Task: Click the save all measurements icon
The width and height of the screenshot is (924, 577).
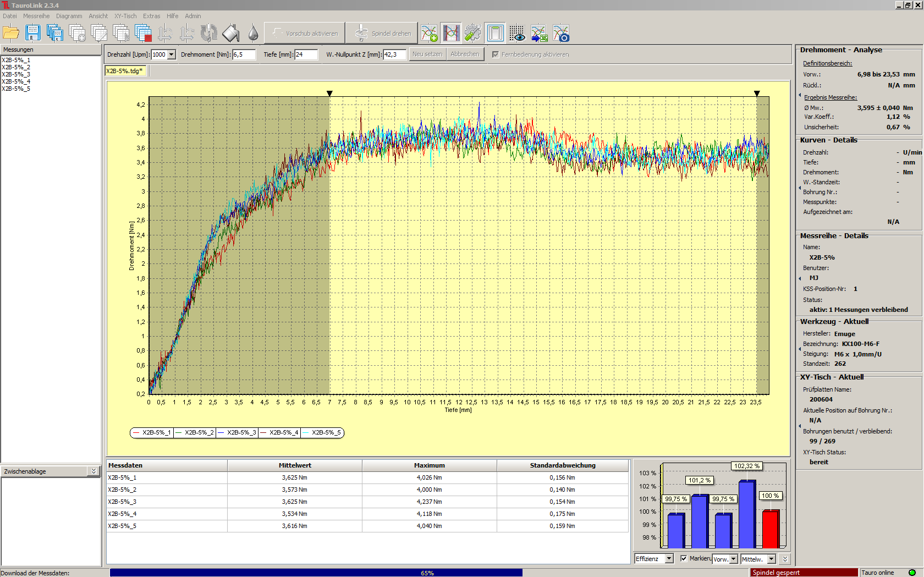Action: pos(55,33)
